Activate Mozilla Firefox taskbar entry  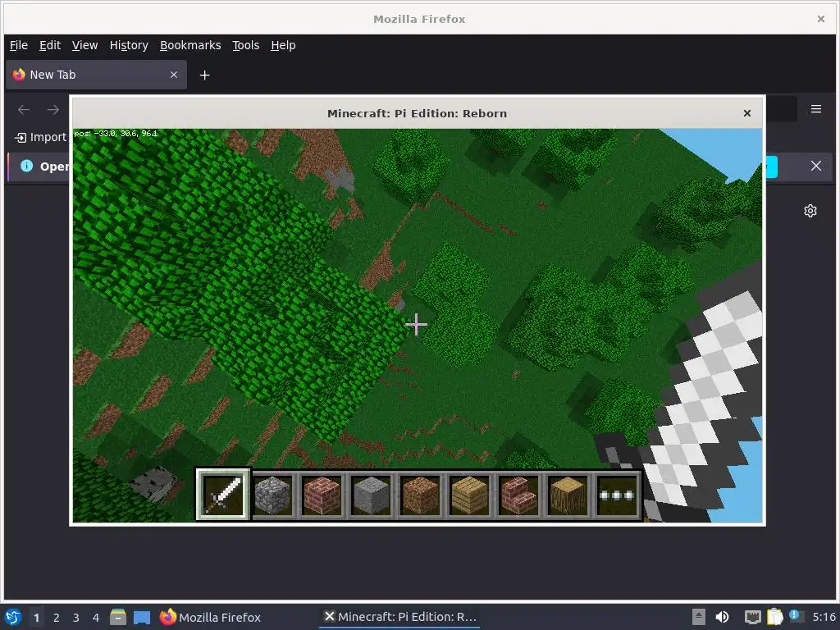pos(210,617)
